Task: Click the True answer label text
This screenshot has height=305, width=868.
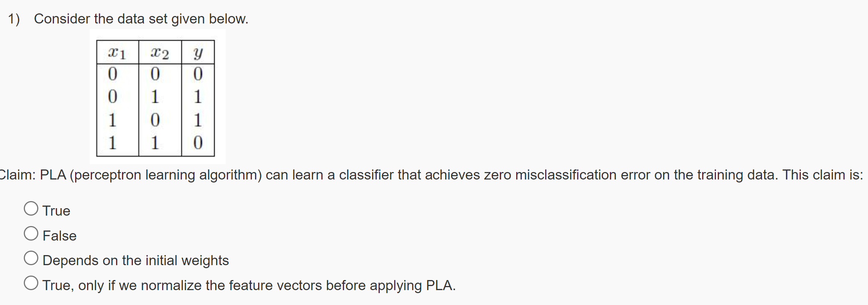Action: pos(56,210)
